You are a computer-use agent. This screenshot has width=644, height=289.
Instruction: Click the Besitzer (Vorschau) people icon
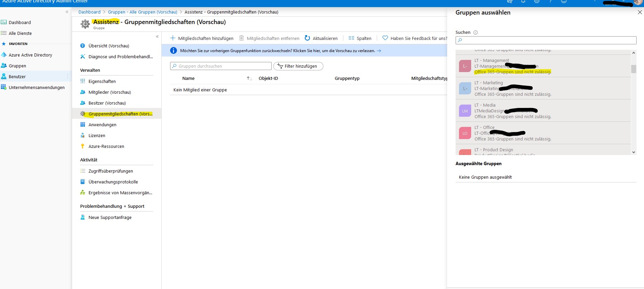(83, 103)
